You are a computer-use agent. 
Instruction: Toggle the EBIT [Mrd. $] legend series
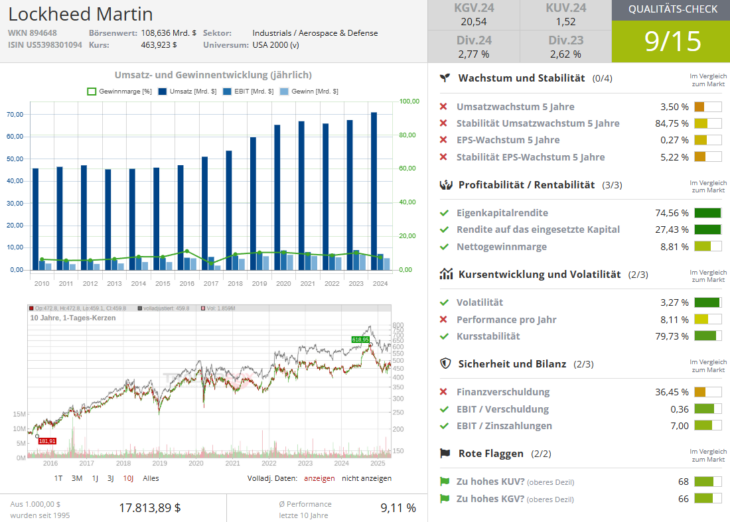click(x=248, y=92)
